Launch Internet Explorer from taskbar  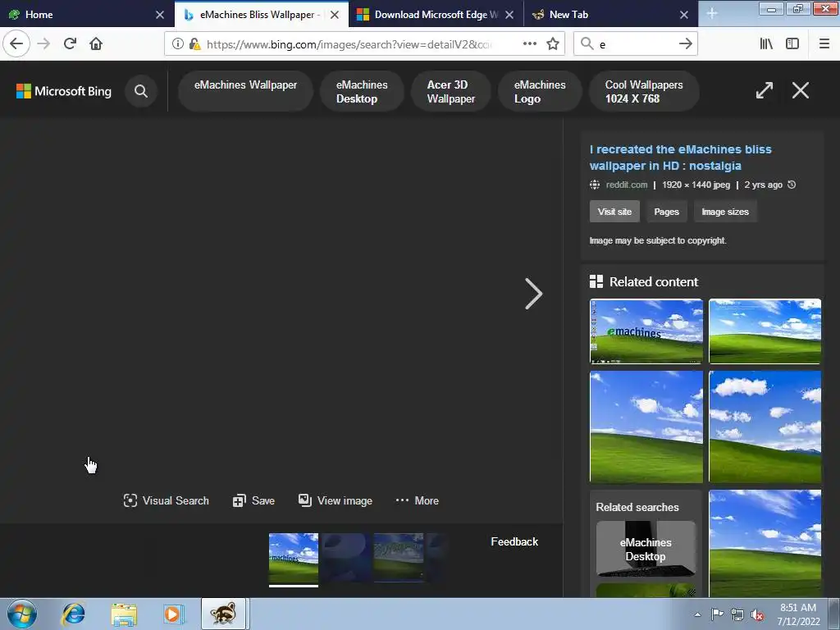(73, 614)
